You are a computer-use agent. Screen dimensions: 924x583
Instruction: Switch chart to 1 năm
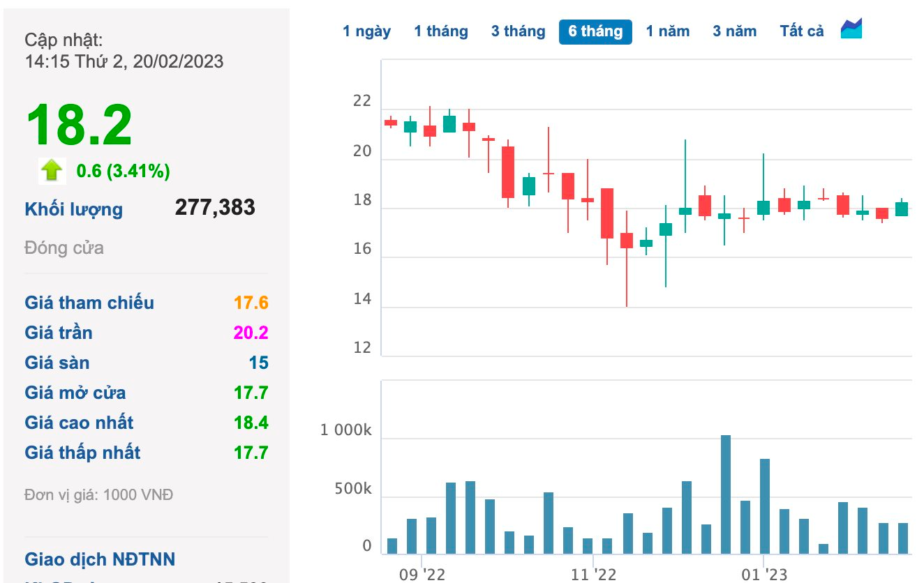(668, 31)
